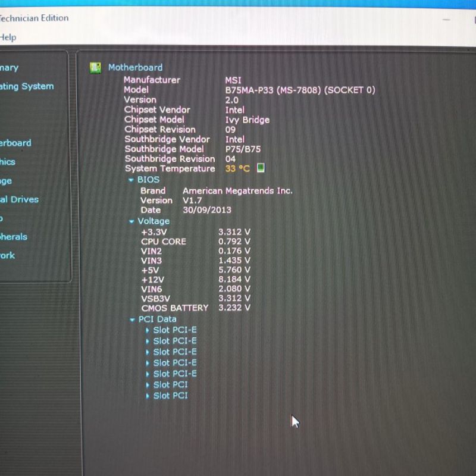Collapse the Voltage section
The width and height of the screenshot is (476, 476).
click(132, 221)
